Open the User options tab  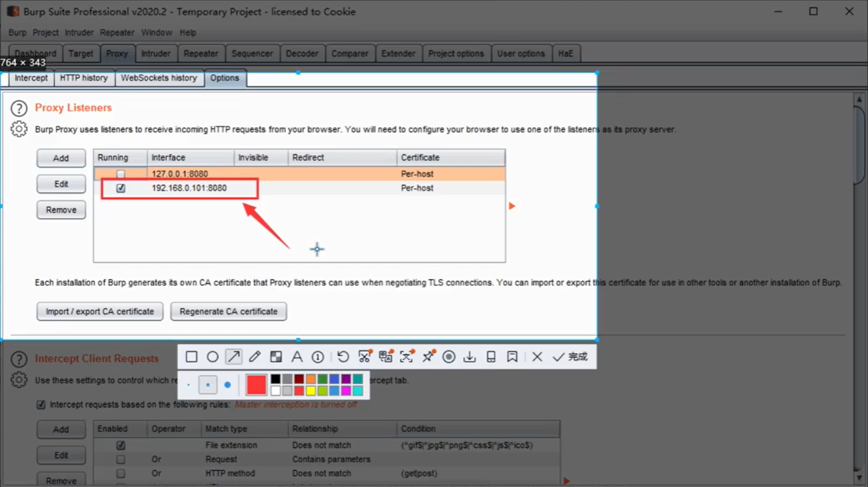(521, 53)
